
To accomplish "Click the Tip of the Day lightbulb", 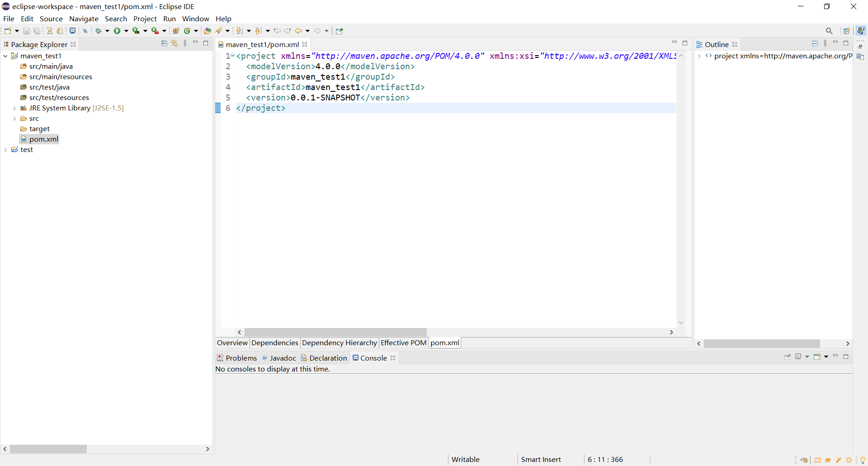I will click(x=863, y=460).
